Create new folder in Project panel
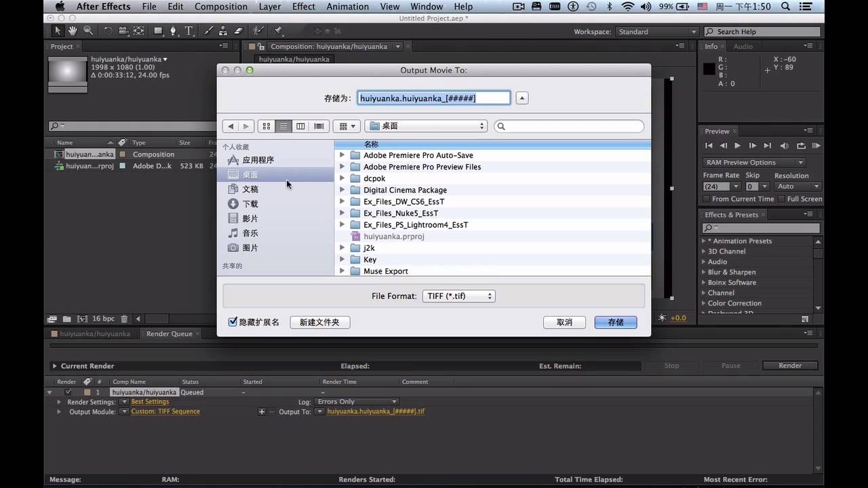This screenshot has width=868, height=488. click(x=66, y=319)
